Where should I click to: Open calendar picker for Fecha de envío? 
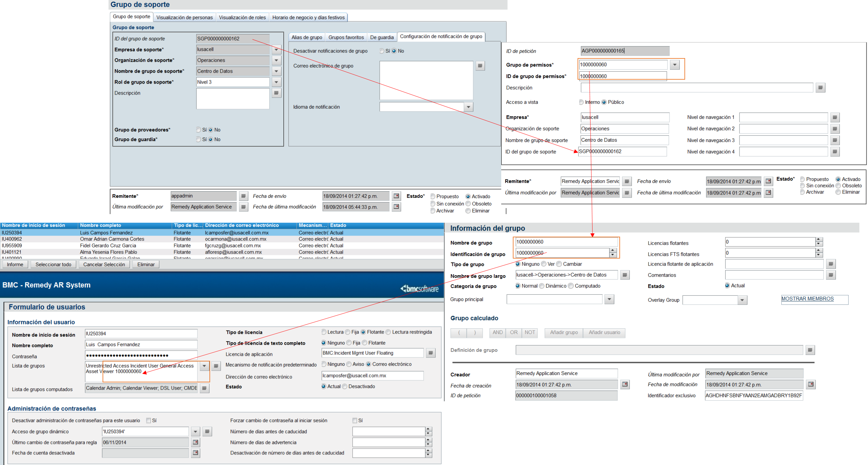point(396,196)
